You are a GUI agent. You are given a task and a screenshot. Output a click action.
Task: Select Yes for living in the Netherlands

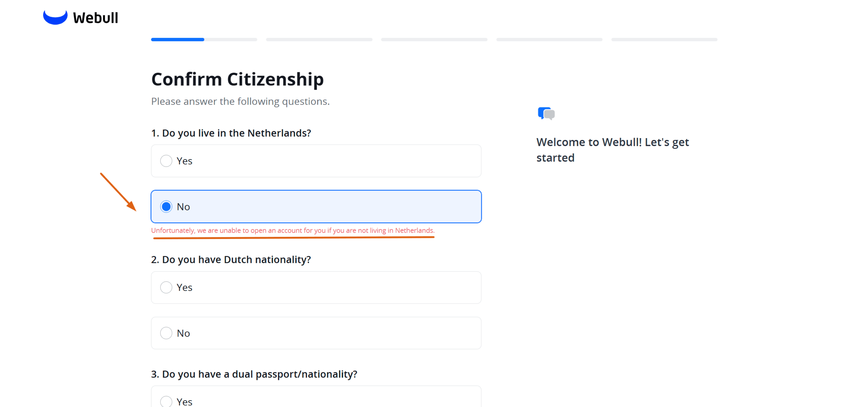click(x=166, y=161)
